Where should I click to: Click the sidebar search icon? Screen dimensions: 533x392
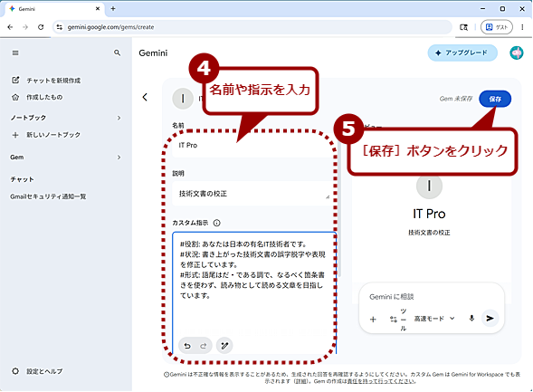tap(118, 53)
